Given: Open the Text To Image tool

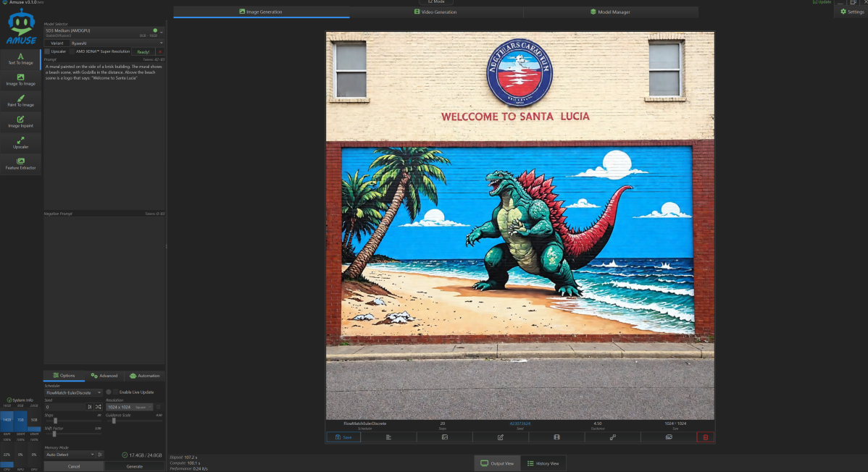Looking at the screenshot, I should pyautogui.click(x=20, y=59).
